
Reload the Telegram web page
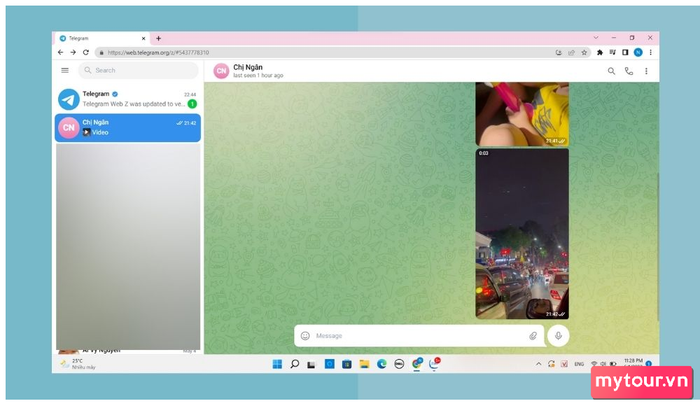[86, 52]
